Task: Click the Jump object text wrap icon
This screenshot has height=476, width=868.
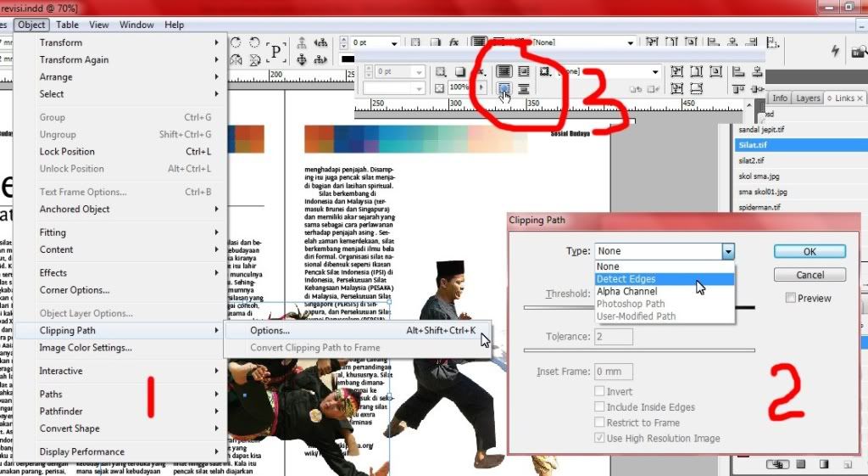Action: (x=523, y=88)
